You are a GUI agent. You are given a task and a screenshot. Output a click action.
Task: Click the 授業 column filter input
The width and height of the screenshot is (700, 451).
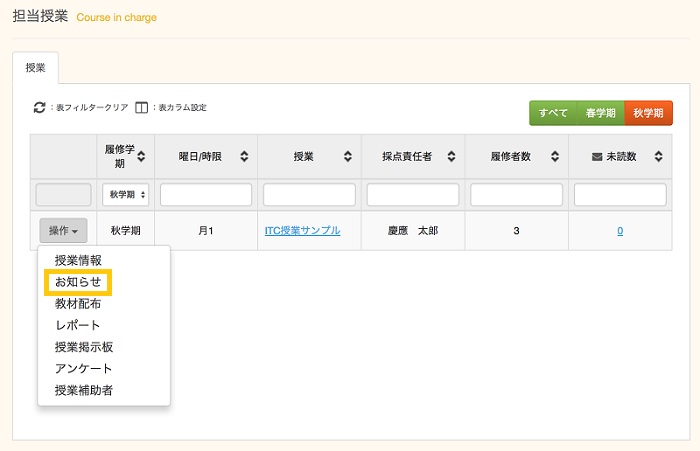309,194
